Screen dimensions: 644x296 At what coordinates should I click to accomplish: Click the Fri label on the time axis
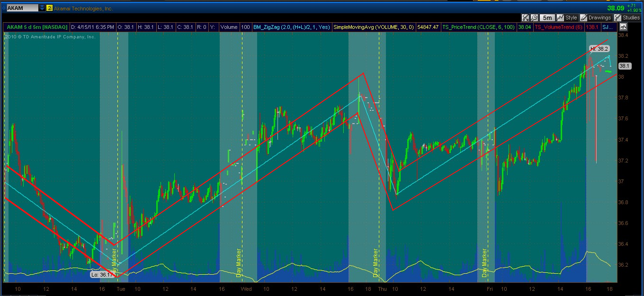click(x=490, y=288)
